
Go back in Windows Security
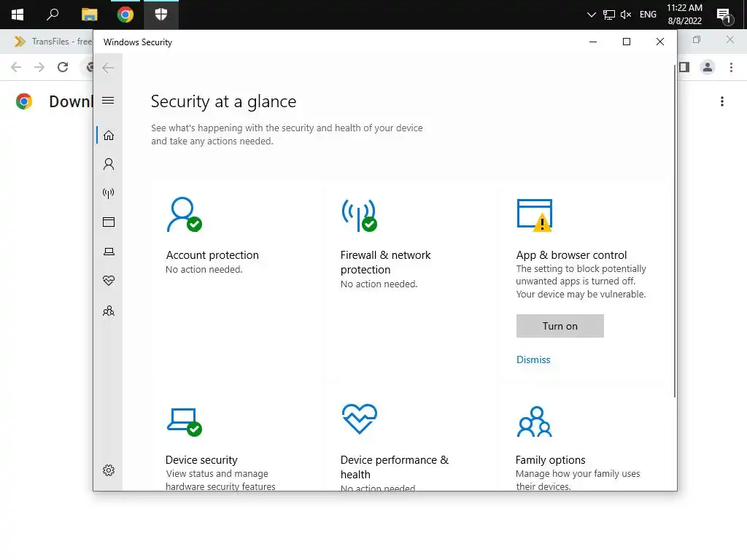(108, 68)
